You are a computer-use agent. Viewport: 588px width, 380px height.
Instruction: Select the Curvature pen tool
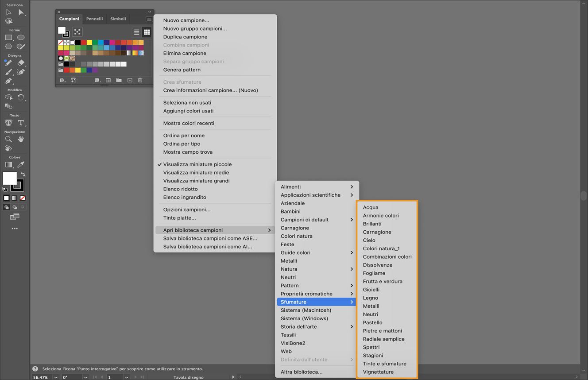click(x=21, y=72)
